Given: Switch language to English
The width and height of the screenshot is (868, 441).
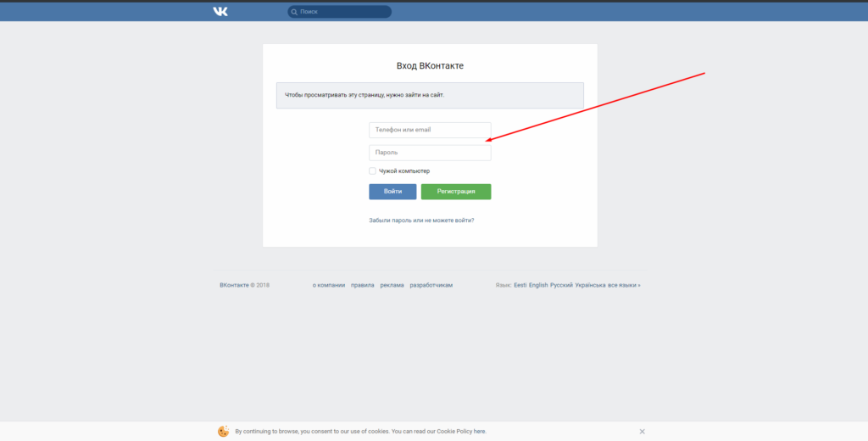Looking at the screenshot, I should point(538,285).
